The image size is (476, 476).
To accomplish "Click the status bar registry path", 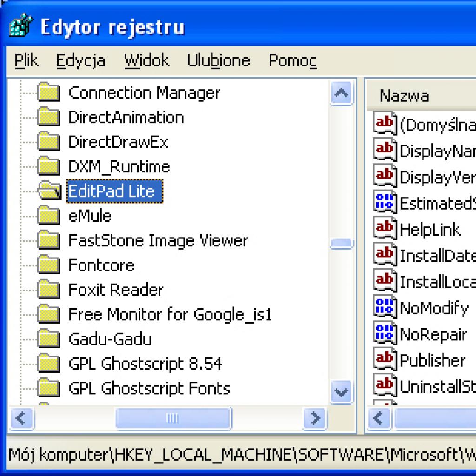I will (x=242, y=455).
